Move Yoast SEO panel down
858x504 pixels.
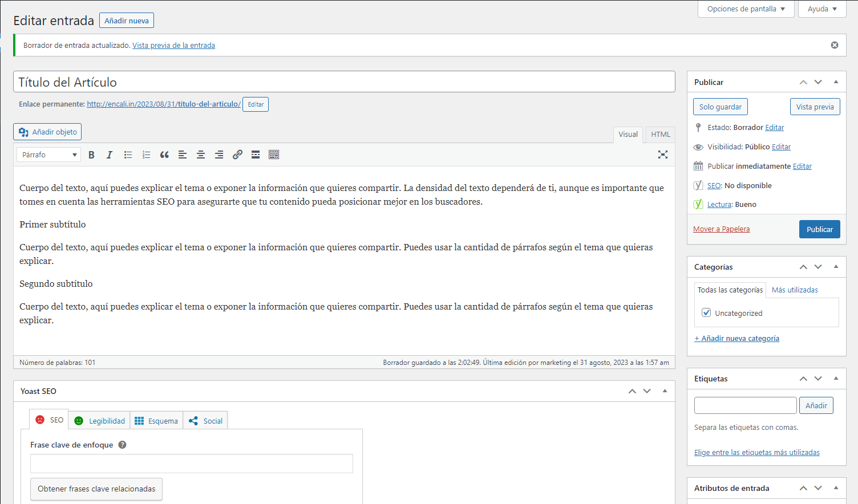[647, 391]
